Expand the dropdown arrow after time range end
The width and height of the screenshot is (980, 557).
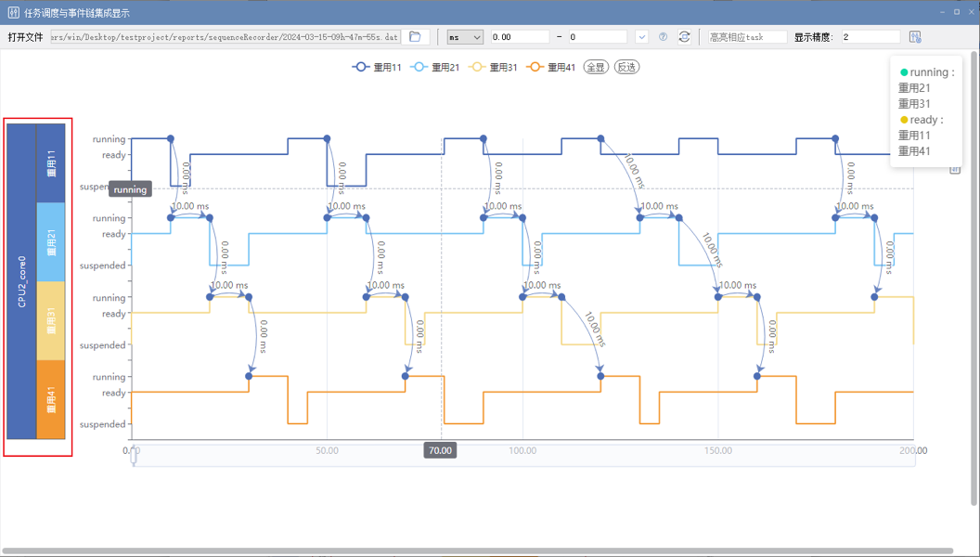tap(641, 37)
